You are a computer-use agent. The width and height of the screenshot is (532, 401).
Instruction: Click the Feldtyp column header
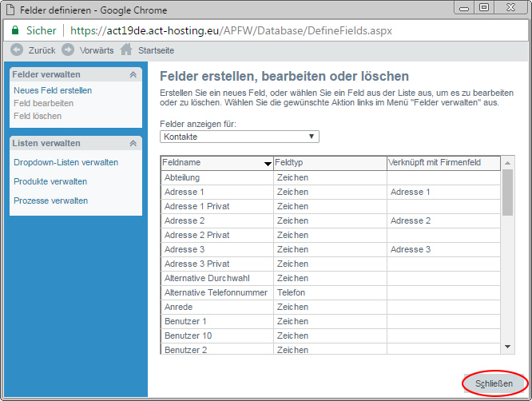pyautogui.click(x=330, y=163)
